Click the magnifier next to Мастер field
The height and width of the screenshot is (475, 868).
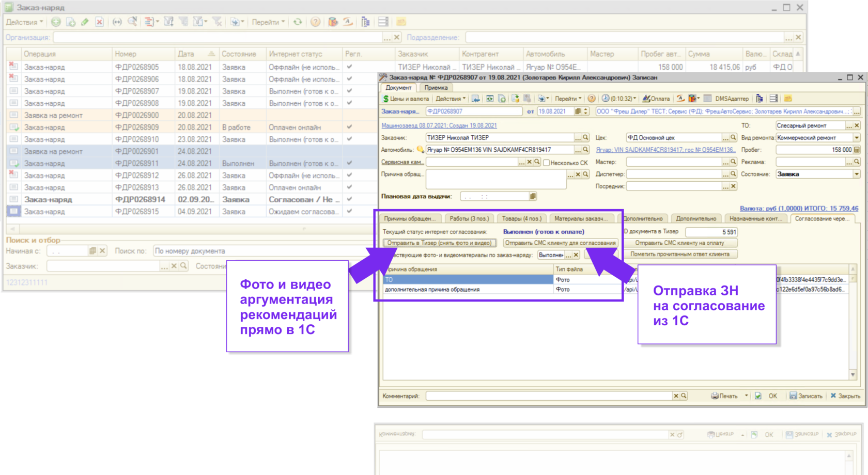[x=733, y=162]
